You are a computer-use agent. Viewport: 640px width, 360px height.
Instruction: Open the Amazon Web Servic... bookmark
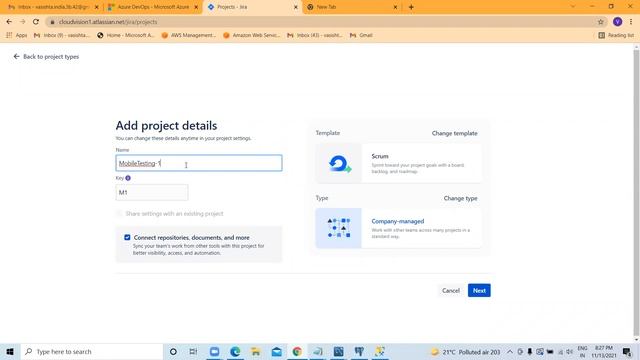point(251,35)
